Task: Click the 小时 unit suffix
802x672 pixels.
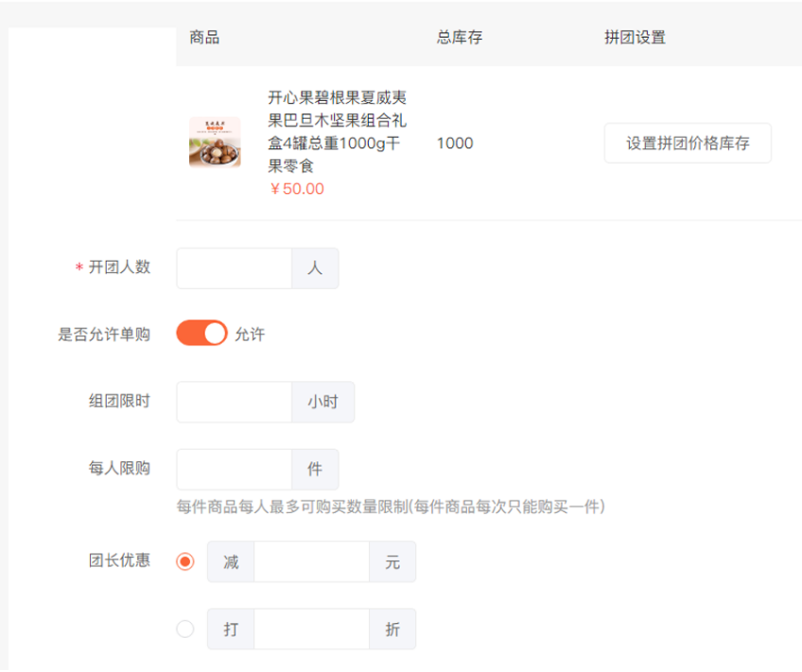Action: (x=323, y=402)
